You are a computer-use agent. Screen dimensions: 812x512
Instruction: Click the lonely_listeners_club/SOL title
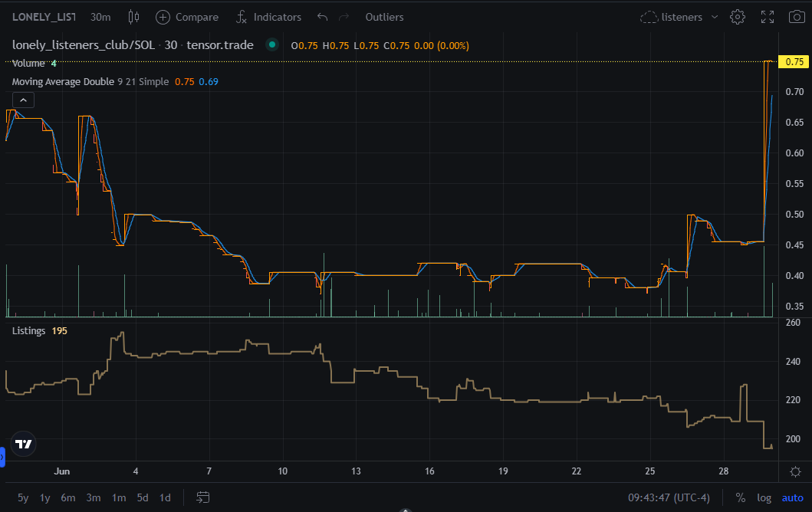tap(84, 45)
